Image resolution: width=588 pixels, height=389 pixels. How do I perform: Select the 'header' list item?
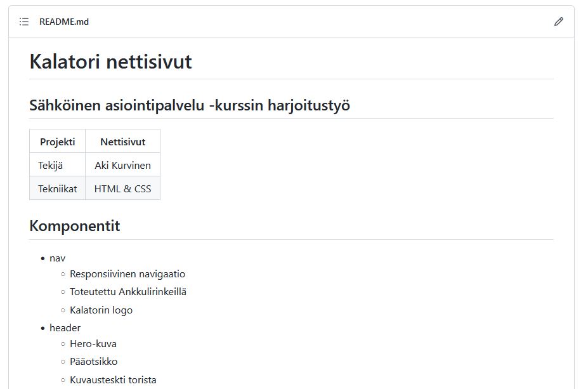(x=65, y=327)
